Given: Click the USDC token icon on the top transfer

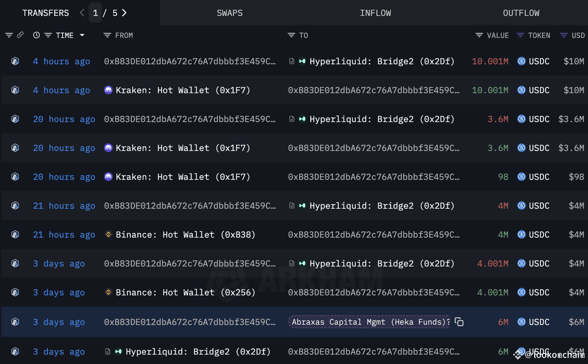Looking at the screenshot, I should [x=521, y=61].
